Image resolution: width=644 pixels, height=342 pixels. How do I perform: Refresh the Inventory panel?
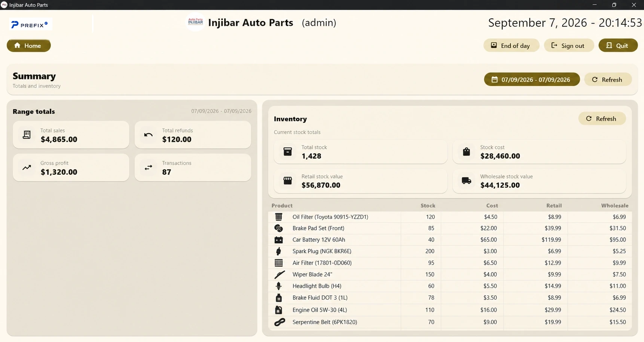(602, 119)
